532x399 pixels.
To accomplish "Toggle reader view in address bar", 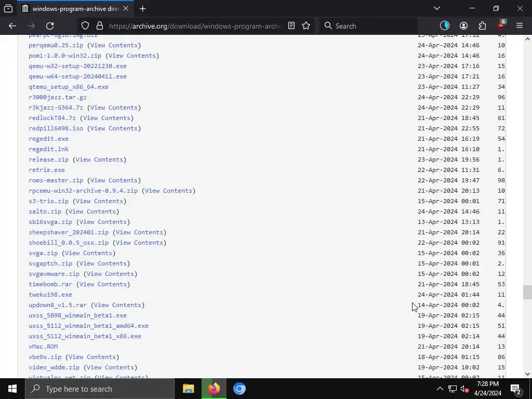I will point(291,26).
